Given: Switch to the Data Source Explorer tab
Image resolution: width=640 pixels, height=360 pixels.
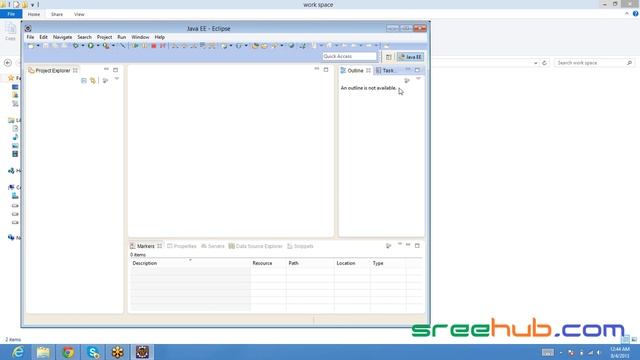Looking at the screenshot, I should point(256,246).
